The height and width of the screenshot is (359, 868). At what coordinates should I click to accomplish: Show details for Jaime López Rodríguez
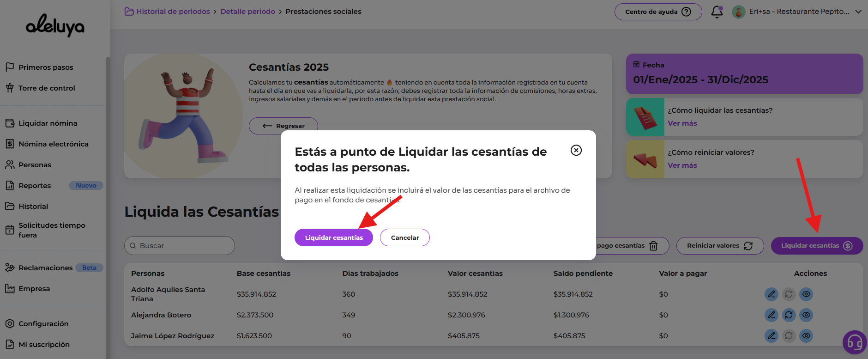tap(806, 336)
